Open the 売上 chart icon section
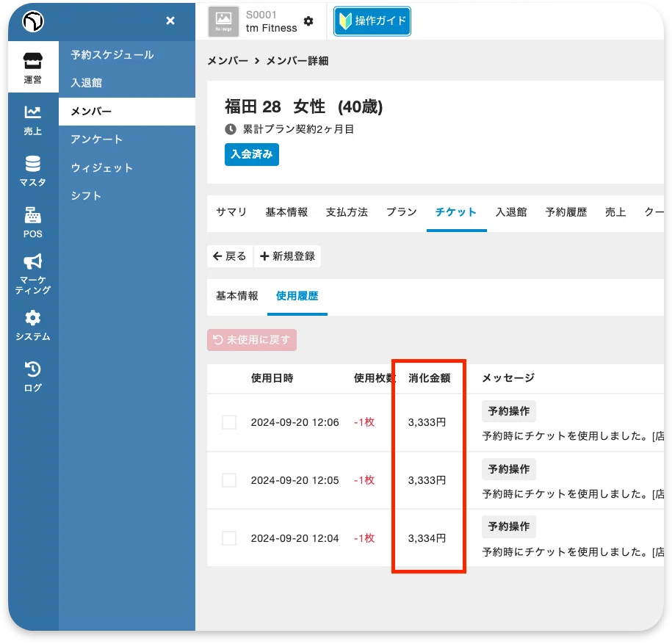The width and height of the screenshot is (672, 644). coord(33,120)
